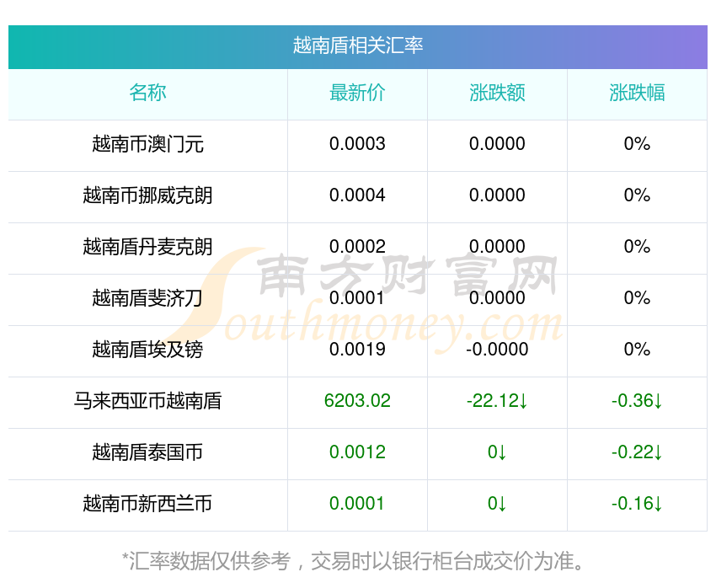Click latest price 0.0004
This screenshot has width=716, height=588.
coord(357,195)
